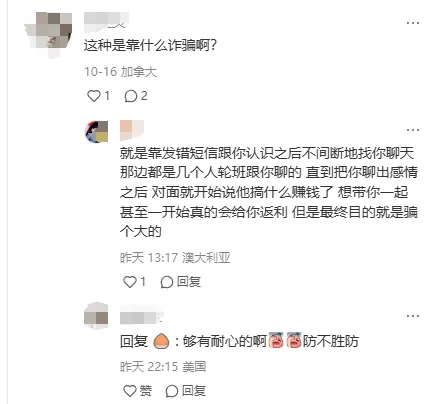Click the first crying emoji in last reply
Image resolution: width=439 pixels, height=404 pixels.
(x=276, y=340)
